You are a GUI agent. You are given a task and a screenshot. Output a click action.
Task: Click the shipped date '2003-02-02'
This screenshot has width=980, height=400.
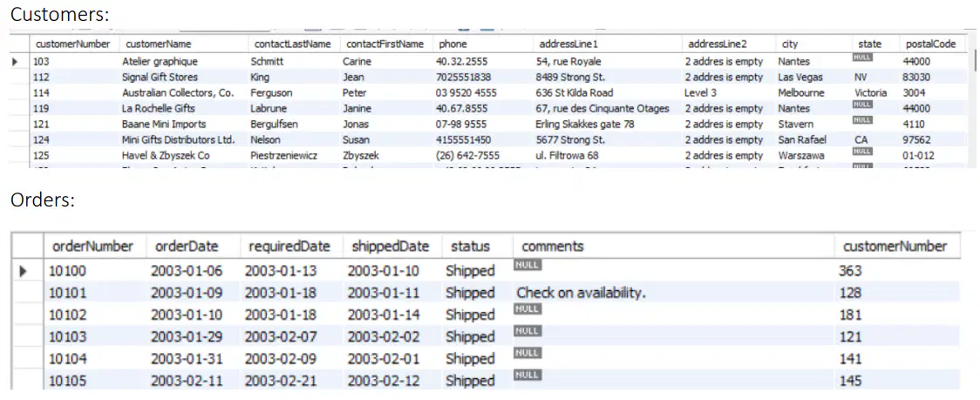[383, 337]
